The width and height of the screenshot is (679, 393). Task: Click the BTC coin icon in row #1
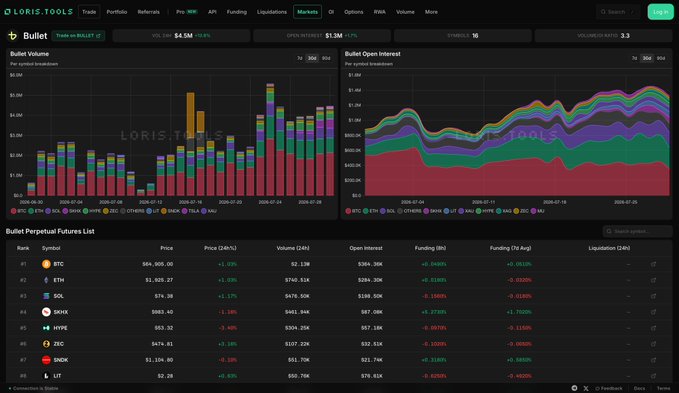point(46,264)
